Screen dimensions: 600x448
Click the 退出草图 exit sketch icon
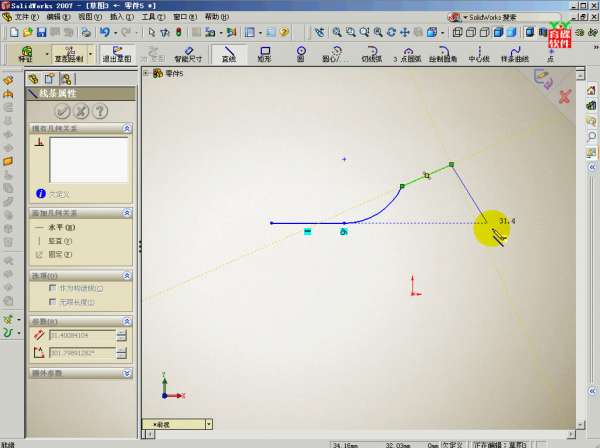pos(117,52)
